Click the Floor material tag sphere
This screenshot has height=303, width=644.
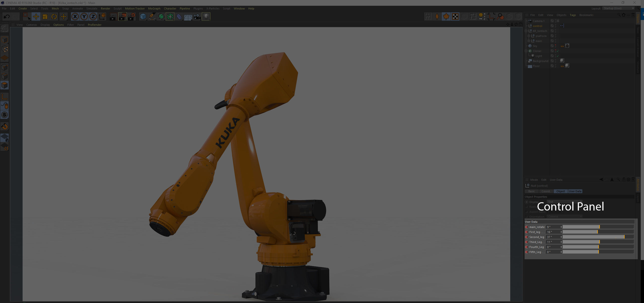(567, 65)
